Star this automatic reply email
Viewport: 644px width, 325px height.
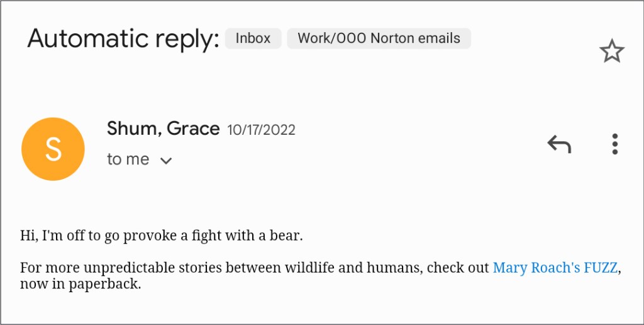pos(611,52)
